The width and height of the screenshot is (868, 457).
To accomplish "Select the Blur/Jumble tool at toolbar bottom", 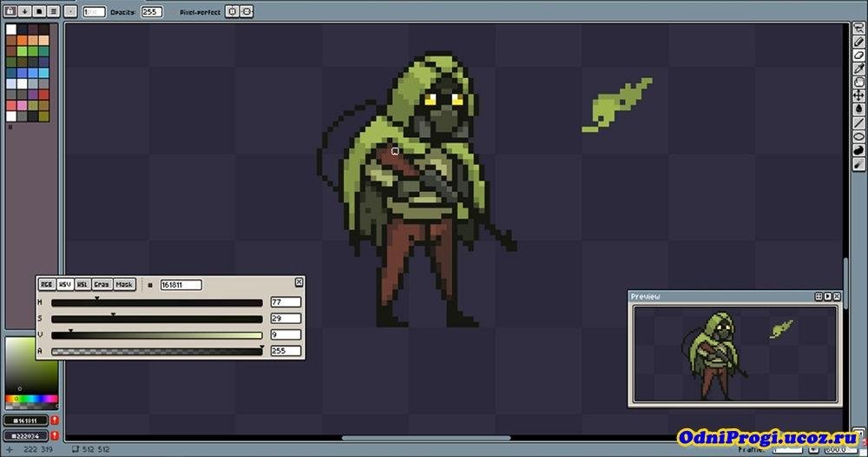I will pos(859,163).
